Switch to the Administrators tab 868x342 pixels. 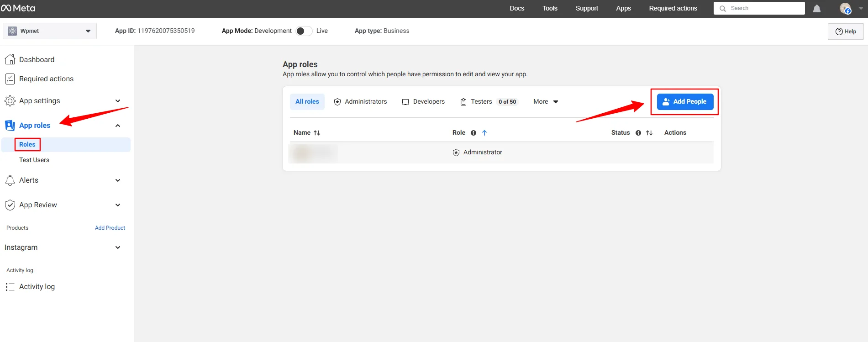(x=360, y=102)
